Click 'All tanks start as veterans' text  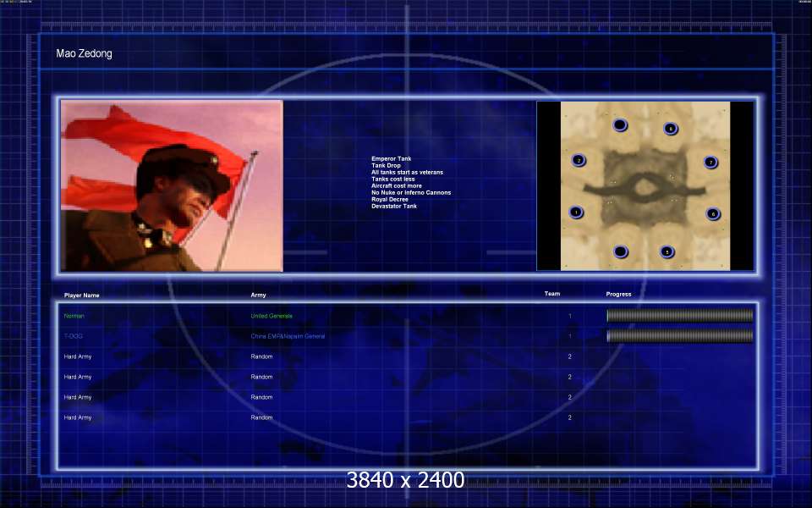pyautogui.click(x=407, y=172)
